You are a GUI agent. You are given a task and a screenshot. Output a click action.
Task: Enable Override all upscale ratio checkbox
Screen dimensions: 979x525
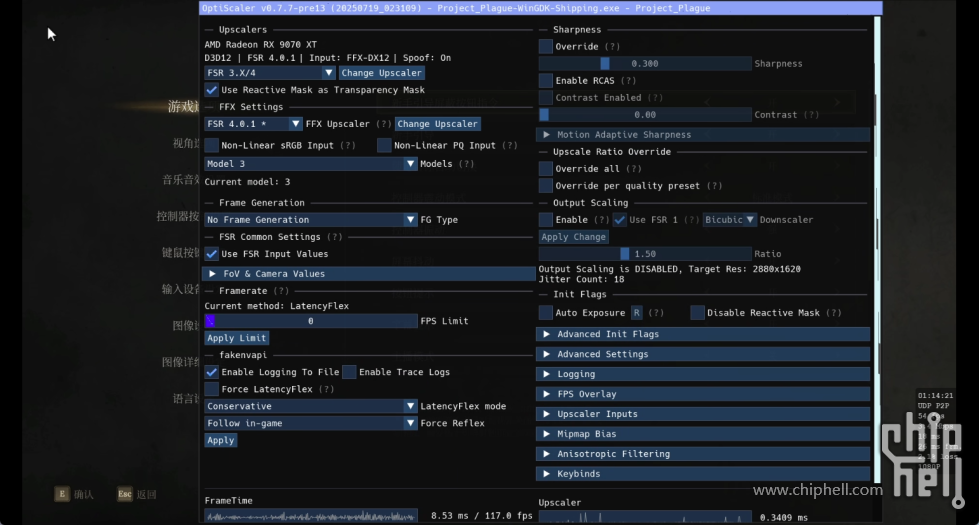click(546, 169)
